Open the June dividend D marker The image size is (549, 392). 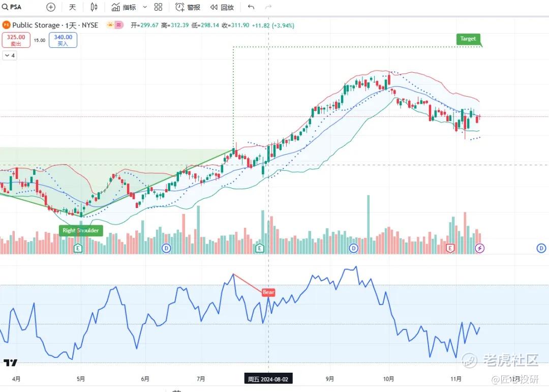click(x=166, y=249)
